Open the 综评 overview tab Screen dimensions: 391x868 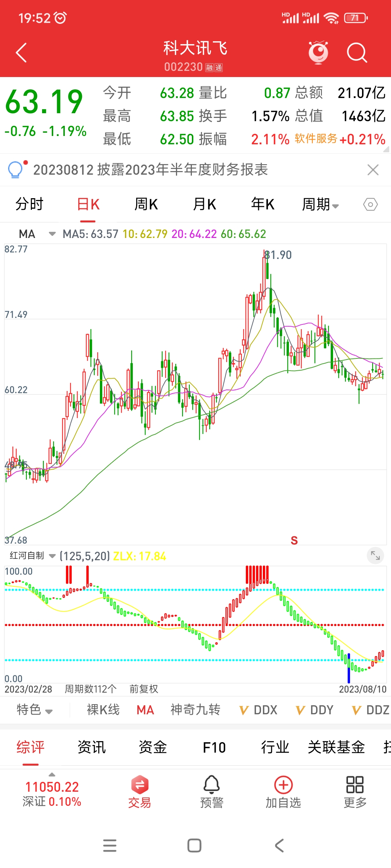[x=30, y=747]
